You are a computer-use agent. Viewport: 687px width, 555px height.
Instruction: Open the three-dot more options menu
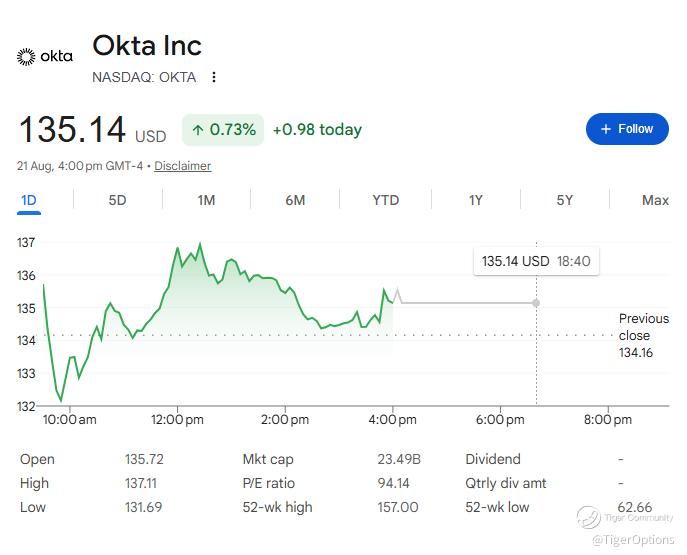(214, 77)
